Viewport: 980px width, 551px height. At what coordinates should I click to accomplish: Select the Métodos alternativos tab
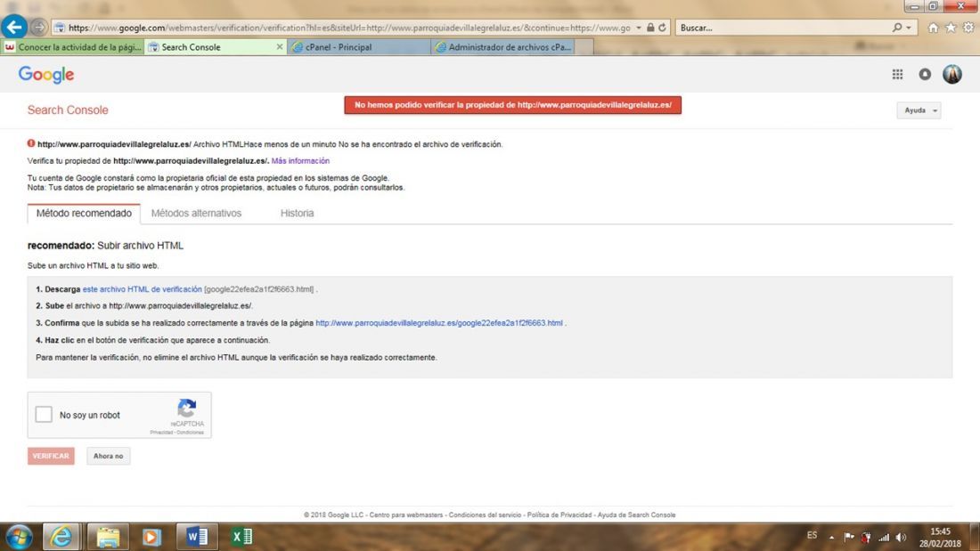tap(196, 213)
